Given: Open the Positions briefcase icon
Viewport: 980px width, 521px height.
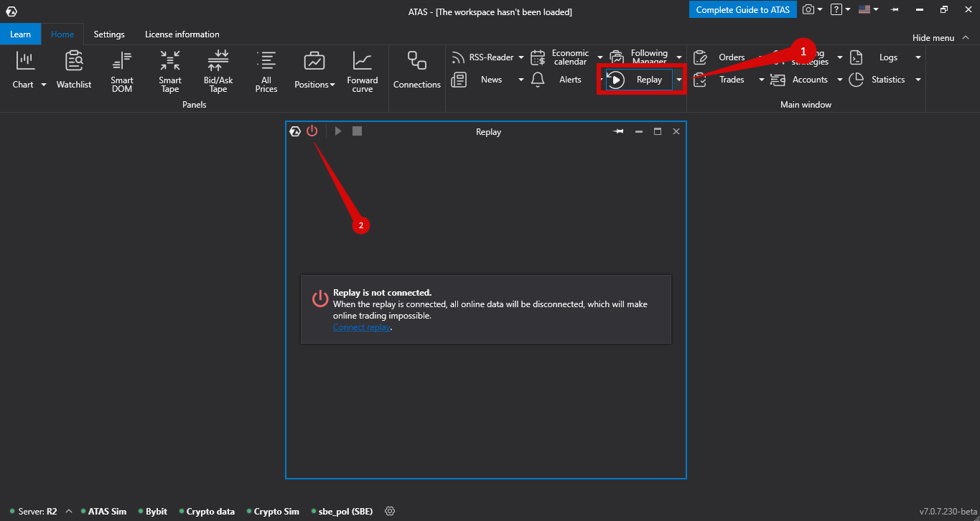Looking at the screenshot, I should click(x=314, y=61).
